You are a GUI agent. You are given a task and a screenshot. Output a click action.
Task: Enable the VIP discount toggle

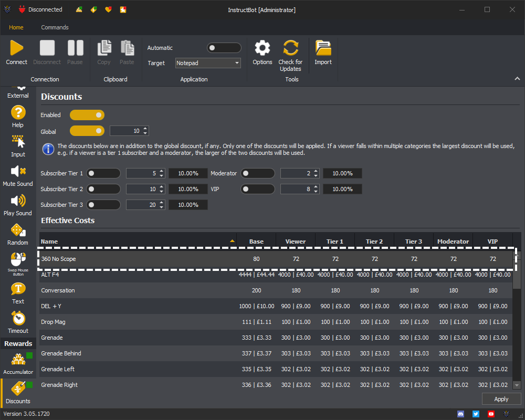(x=258, y=189)
